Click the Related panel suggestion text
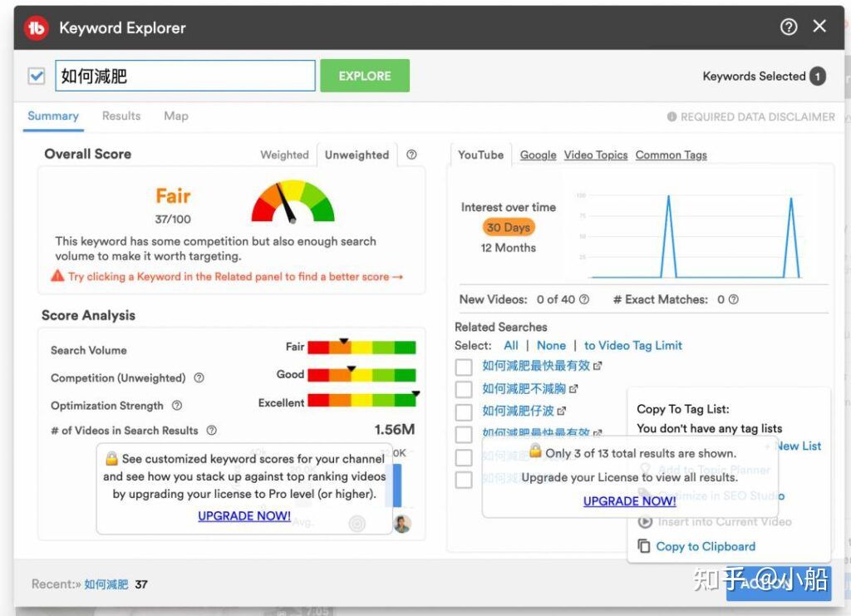851x616 pixels. pyautogui.click(x=235, y=277)
